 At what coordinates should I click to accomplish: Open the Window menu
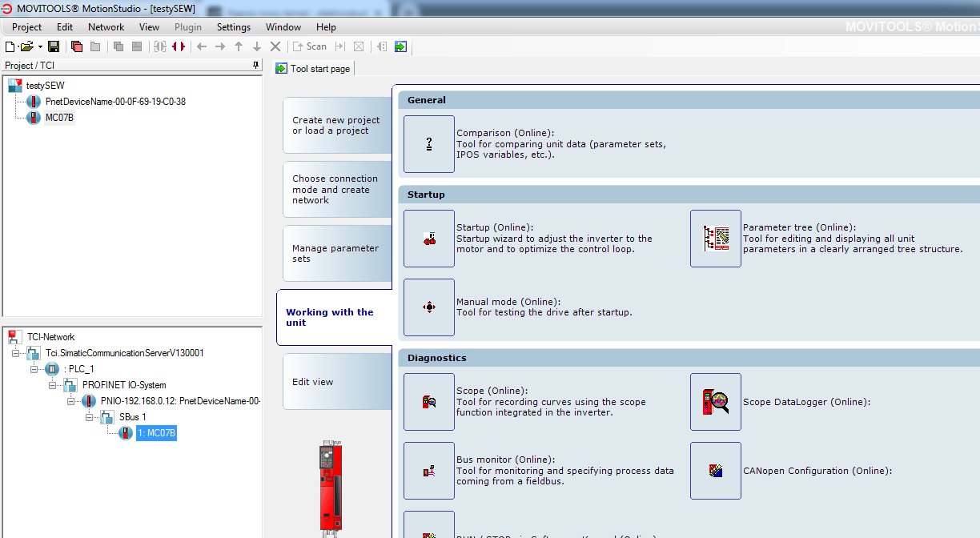283,27
